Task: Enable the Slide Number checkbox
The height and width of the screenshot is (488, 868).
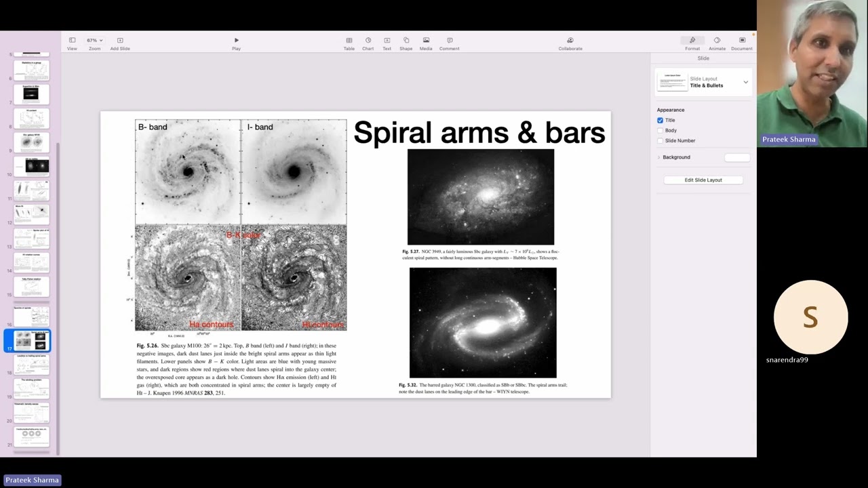Action: click(x=660, y=140)
